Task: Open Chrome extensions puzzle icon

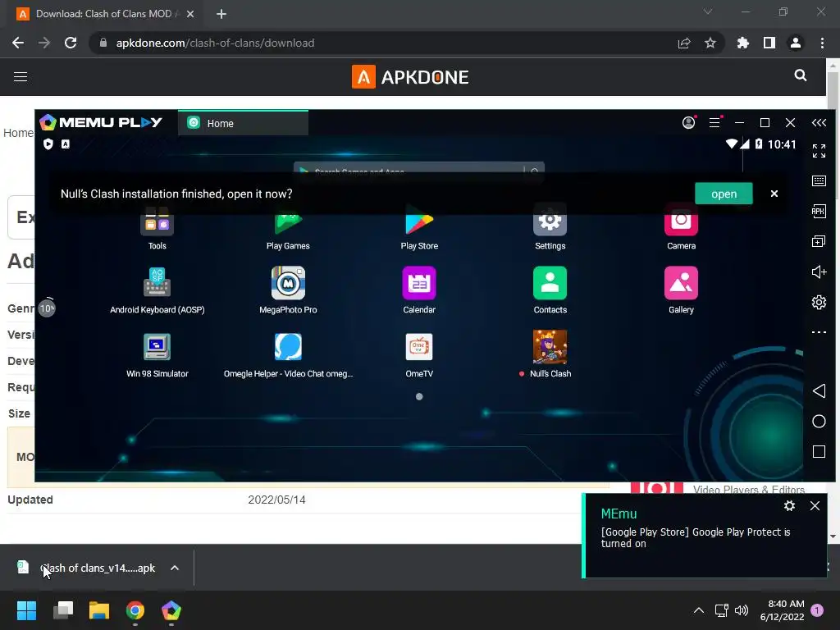Action: point(742,43)
